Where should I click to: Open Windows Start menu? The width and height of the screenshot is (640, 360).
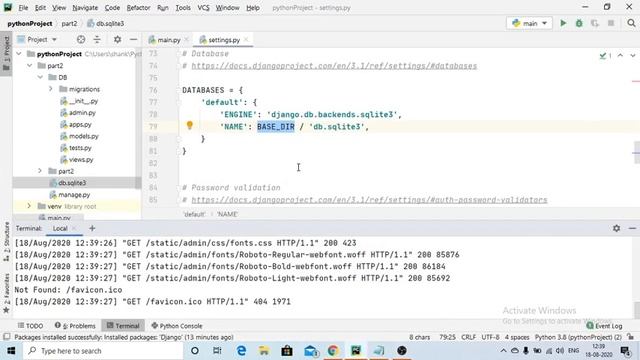[11, 351]
